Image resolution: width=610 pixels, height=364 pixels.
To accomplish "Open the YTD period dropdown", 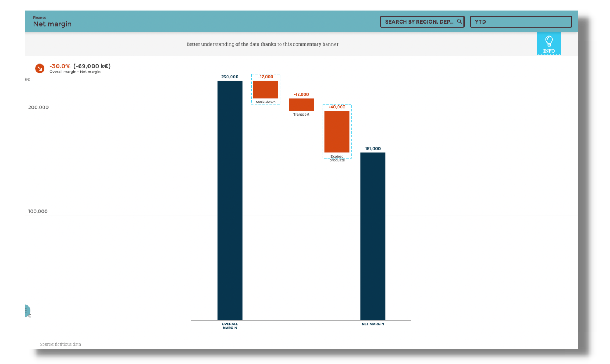I will point(520,22).
